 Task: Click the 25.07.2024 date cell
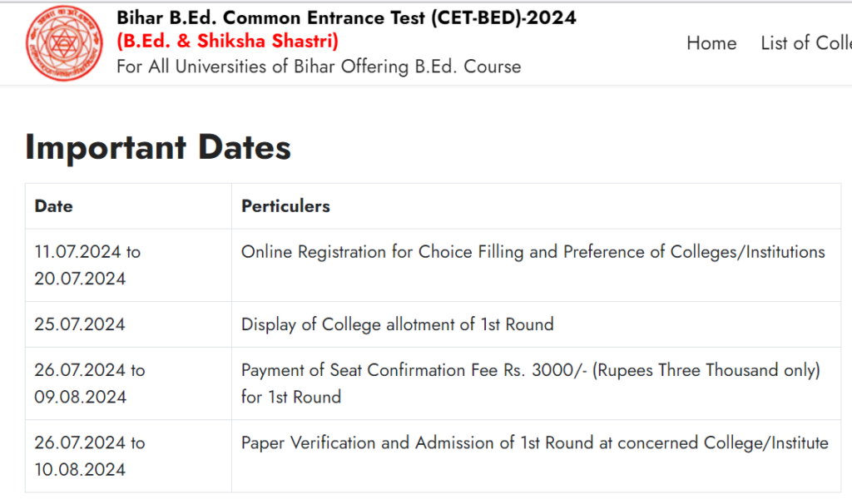click(x=79, y=324)
